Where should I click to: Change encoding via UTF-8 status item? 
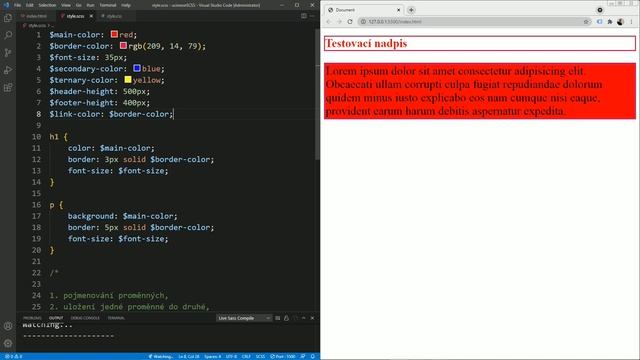[x=231, y=356]
